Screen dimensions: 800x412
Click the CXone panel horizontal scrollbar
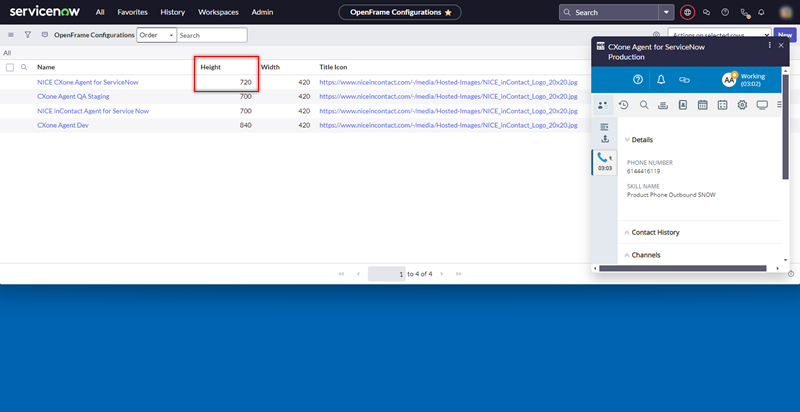683,268
